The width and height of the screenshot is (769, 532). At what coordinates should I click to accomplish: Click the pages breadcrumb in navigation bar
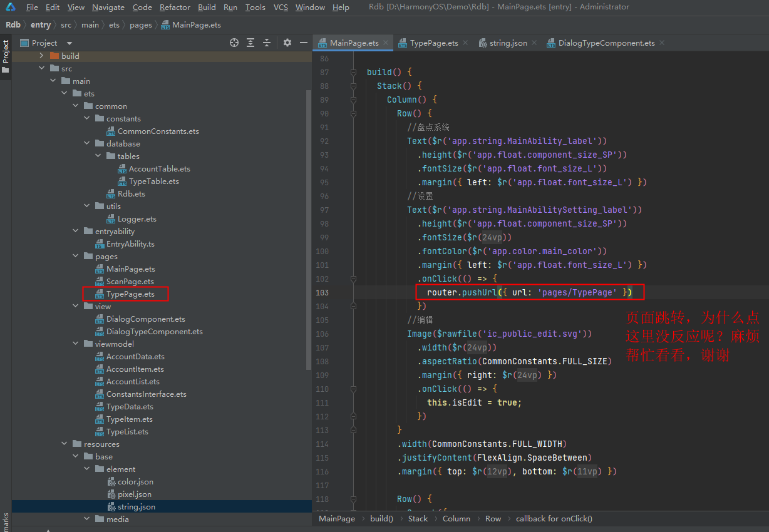[x=141, y=25]
